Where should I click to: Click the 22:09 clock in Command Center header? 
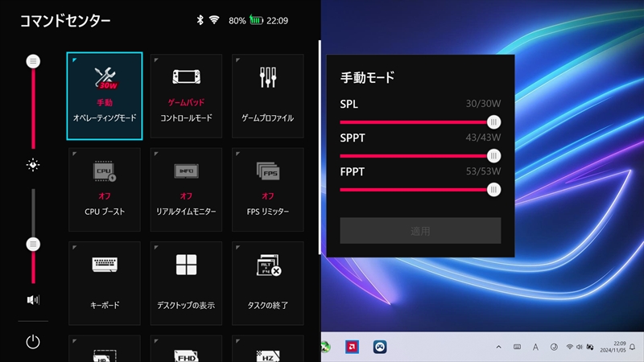(277, 21)
